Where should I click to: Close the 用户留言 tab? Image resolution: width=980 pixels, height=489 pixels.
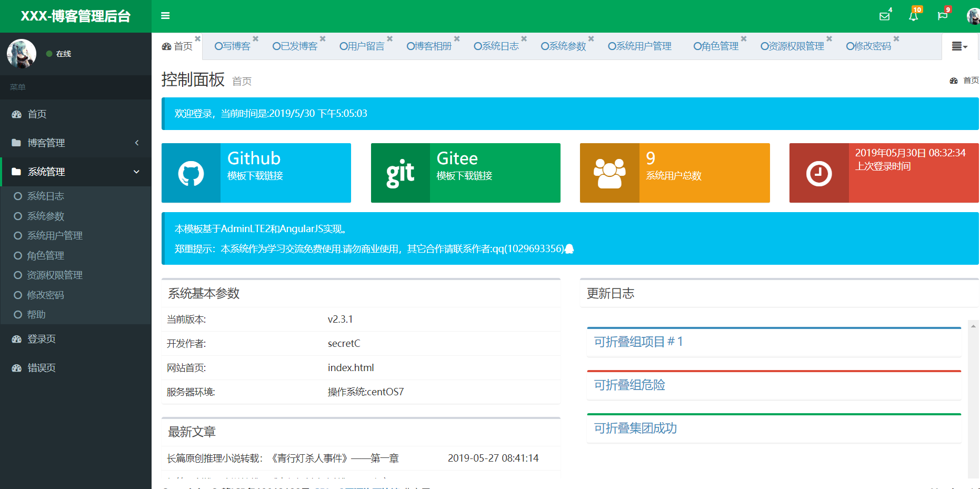[x=390, y=38]
